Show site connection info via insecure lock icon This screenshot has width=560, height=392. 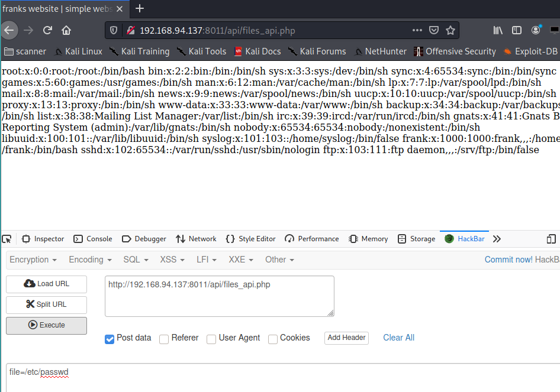pos(131,30)
